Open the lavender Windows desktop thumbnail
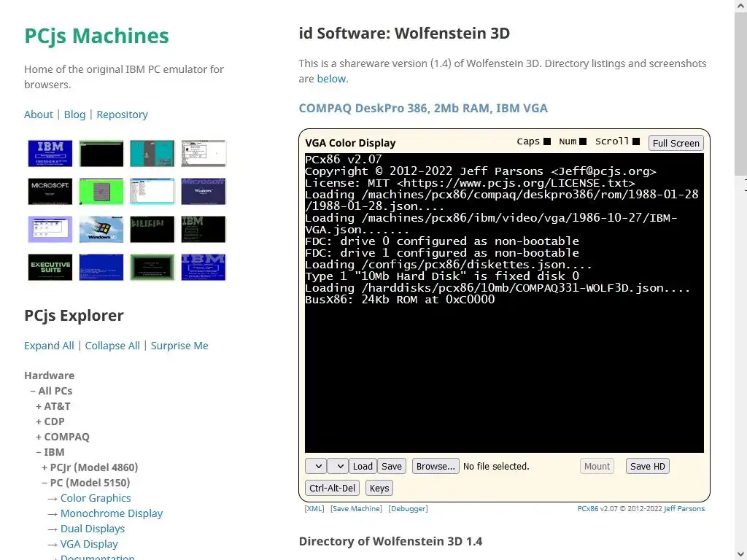Image resolution: width=747 pixels, height=560 pixels. pyautogui.click(x=50, y=230)
